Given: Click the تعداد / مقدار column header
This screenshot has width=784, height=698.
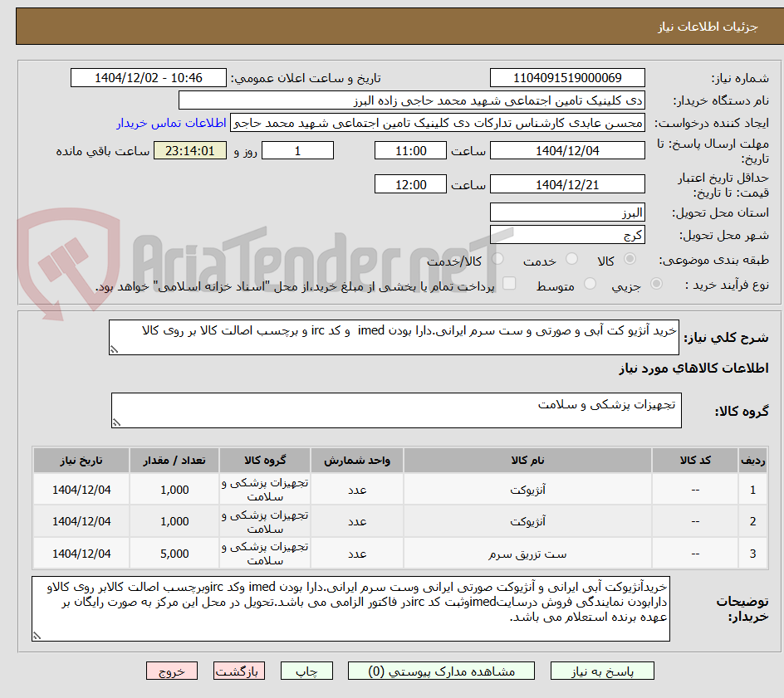Looking at the screenshot, I should coord(174,460).
